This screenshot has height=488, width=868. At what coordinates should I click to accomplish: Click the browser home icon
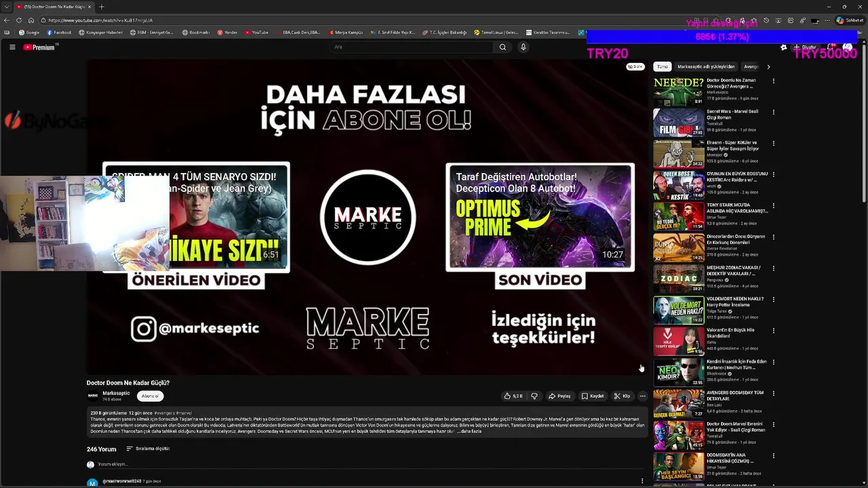tap(31, 20)
